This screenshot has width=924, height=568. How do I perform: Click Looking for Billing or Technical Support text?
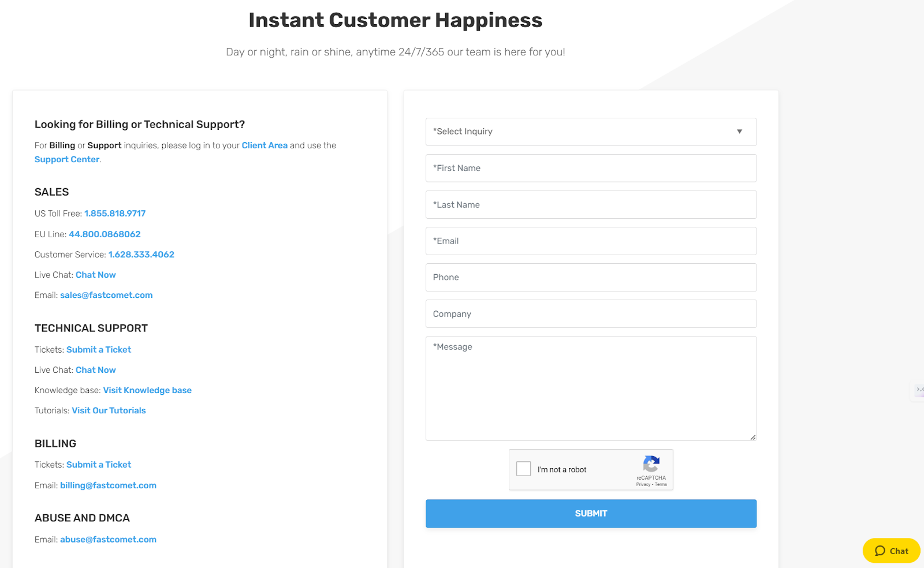click(x=140, y=125)
